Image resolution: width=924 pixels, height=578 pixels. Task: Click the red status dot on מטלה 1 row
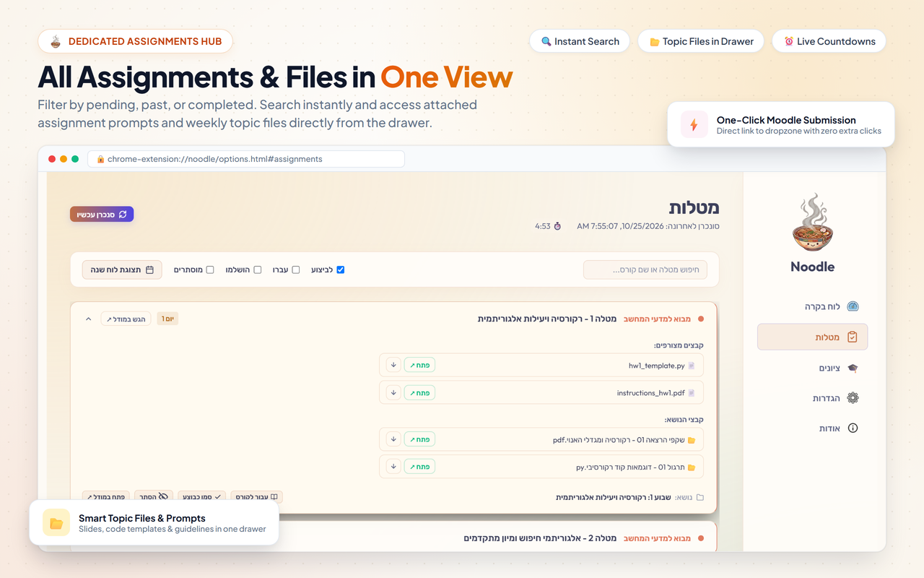pyautogui.click(x=701, y=319)
